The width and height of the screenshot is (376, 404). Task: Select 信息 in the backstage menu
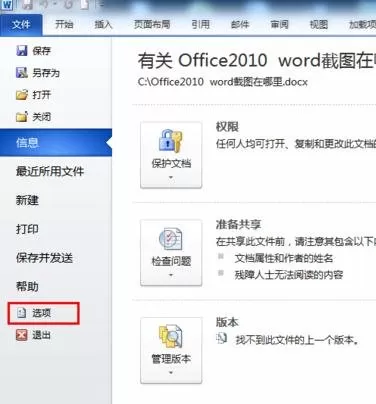coord(56,143)
